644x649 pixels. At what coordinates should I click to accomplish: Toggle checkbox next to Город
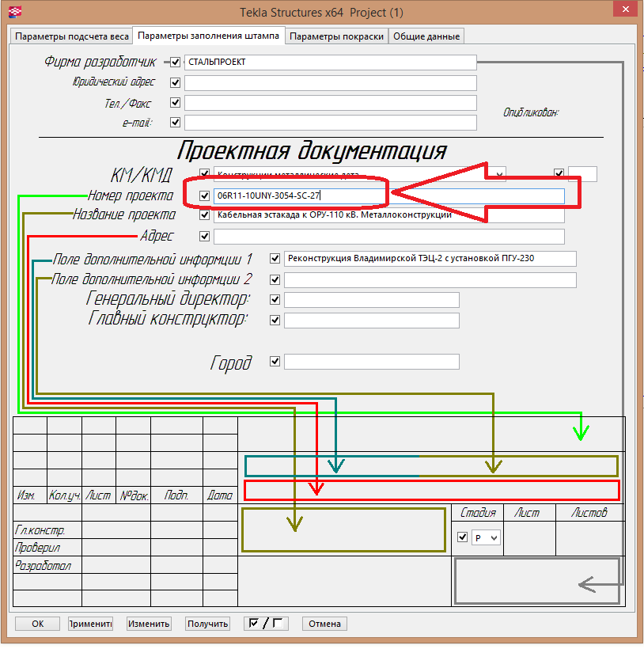coord(275,362)
